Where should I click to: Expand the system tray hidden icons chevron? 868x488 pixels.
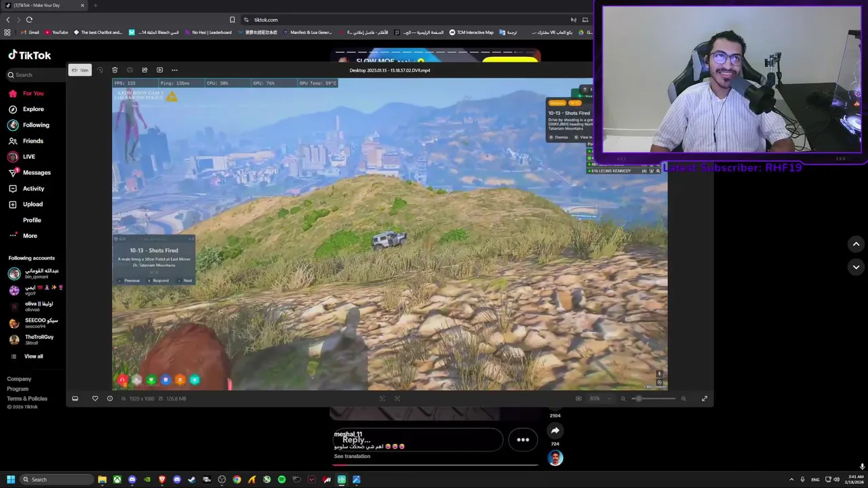tap(791, 479)
